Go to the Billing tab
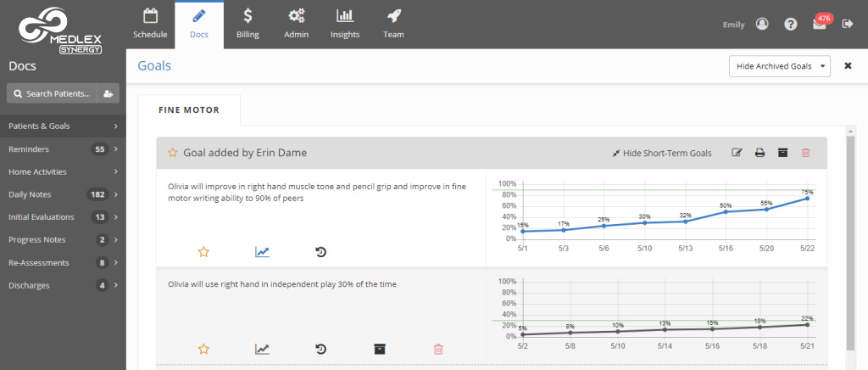868x370 pixels. [248, 24]
